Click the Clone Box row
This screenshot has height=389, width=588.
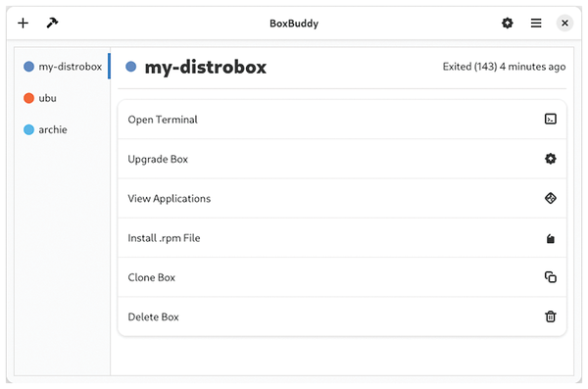pyautogui.click(x=342, y=277)
